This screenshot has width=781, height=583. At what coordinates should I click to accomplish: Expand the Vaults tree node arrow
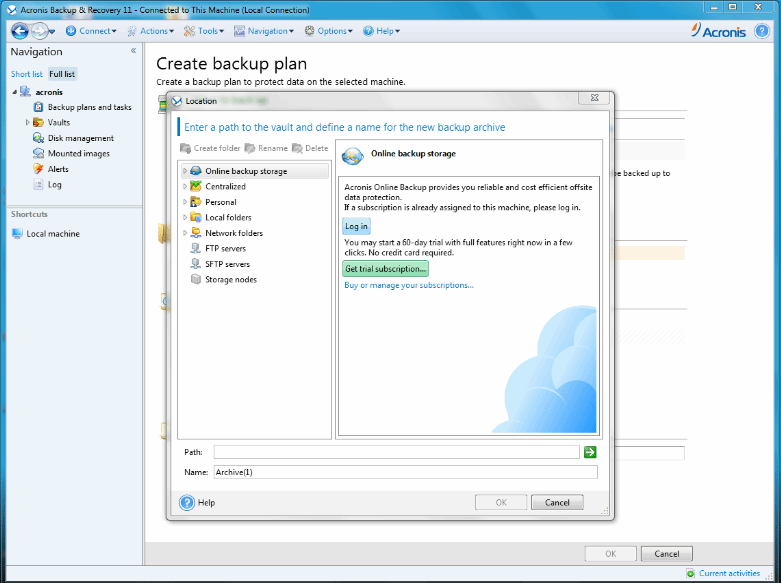[x=28, y=122]
